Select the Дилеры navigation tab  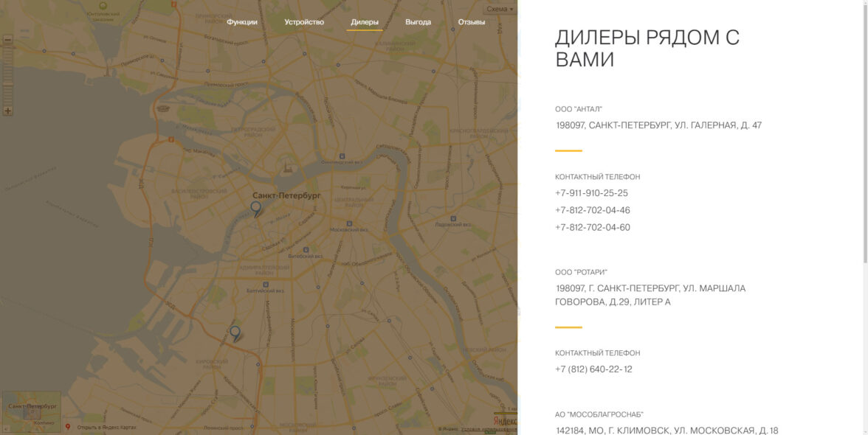(365, 22)
